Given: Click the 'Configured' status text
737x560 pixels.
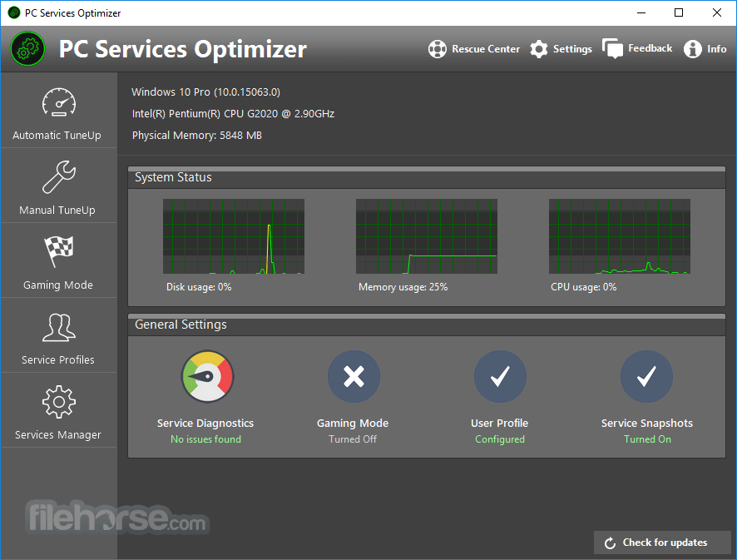Looking at the screenshot, I should pyautogui.click(x=500, y=439).
